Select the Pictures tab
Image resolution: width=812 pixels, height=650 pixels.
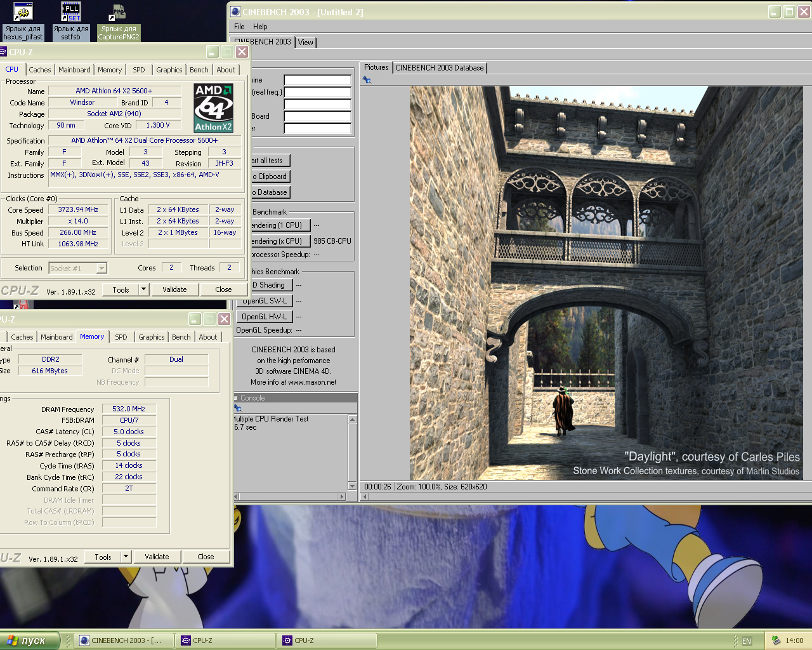376,67
